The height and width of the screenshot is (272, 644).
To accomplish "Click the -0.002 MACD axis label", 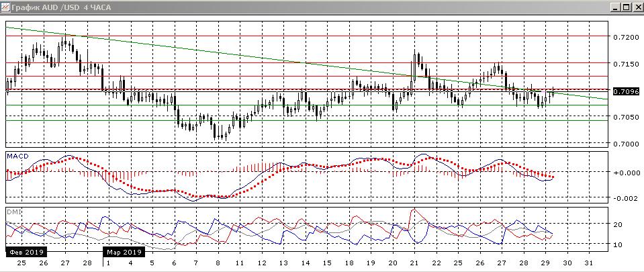I will [x=625, y=198].
